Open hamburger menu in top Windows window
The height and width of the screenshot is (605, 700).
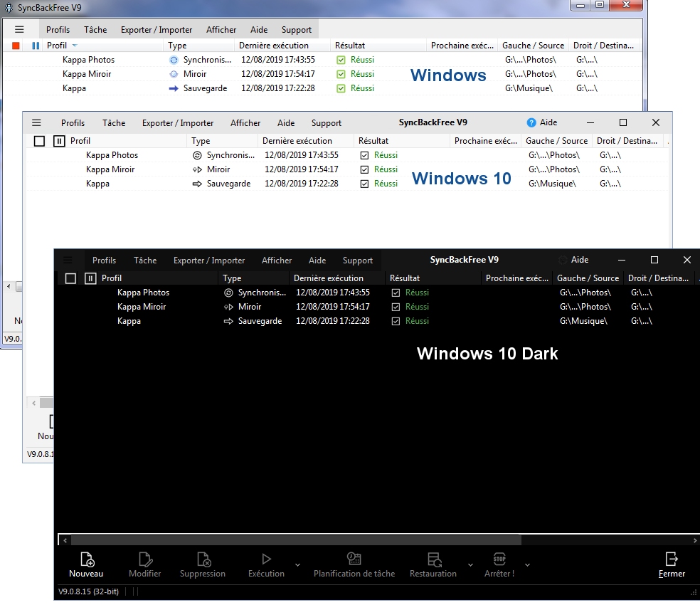19,29
